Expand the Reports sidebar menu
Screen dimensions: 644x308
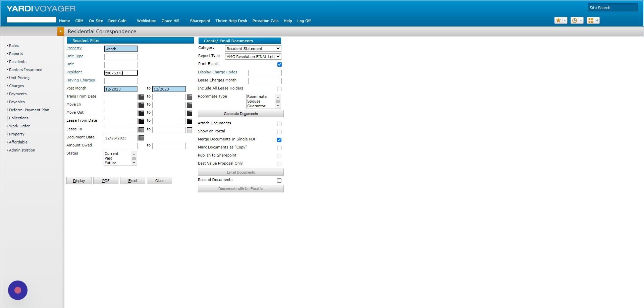16,54
